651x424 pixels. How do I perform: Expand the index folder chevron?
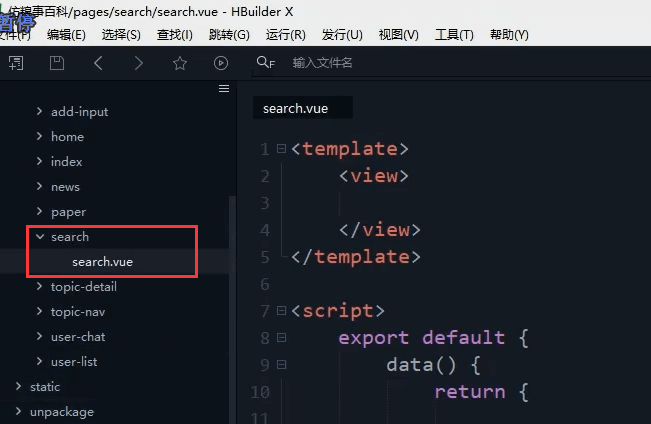(39, 161)
